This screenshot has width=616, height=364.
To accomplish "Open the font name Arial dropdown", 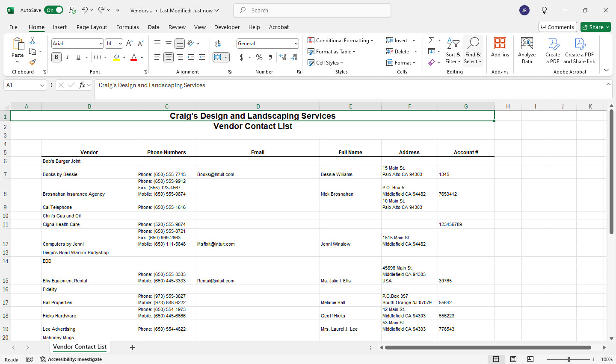I will tap(101, 44).
